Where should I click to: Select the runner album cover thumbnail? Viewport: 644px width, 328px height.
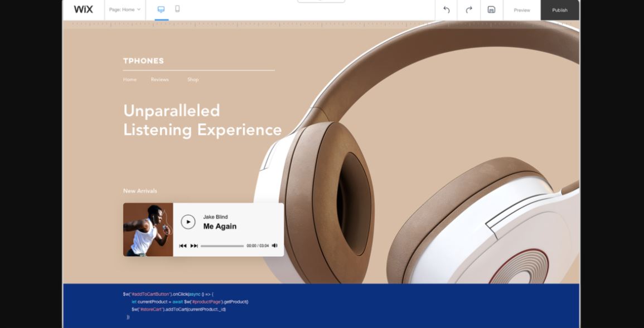[x=148, y=229]
